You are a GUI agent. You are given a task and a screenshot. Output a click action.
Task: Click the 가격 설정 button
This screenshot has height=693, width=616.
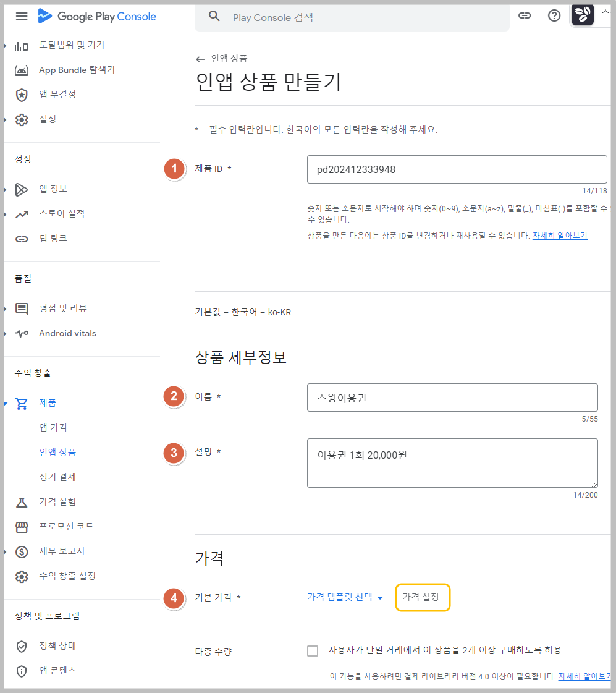tap(422, 597)
